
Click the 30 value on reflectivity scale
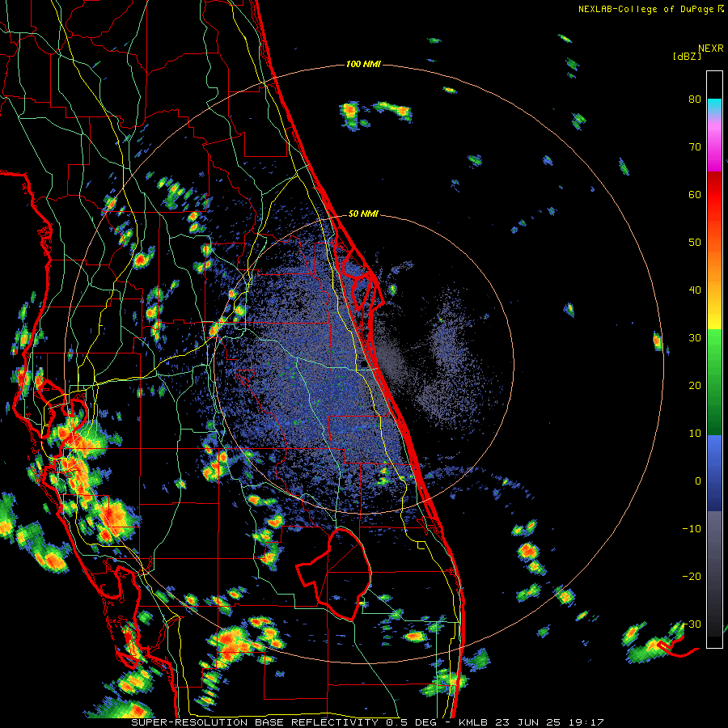(x=695, y=337)
